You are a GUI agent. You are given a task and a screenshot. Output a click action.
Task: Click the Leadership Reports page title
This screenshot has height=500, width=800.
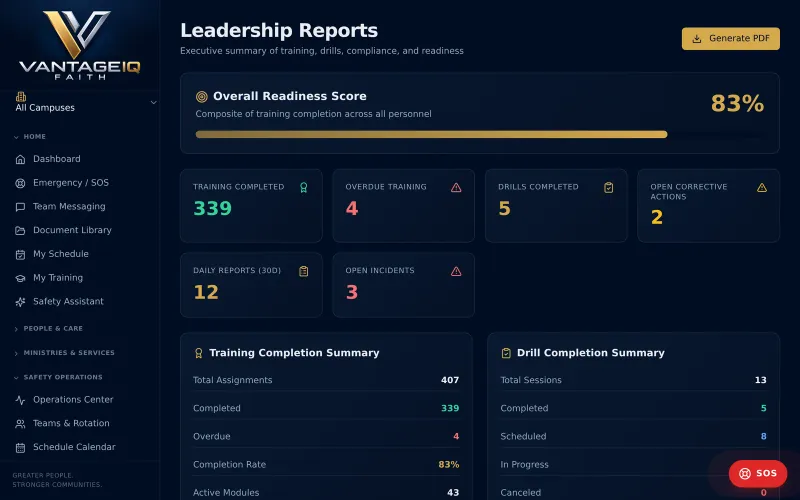click(279, 31)
